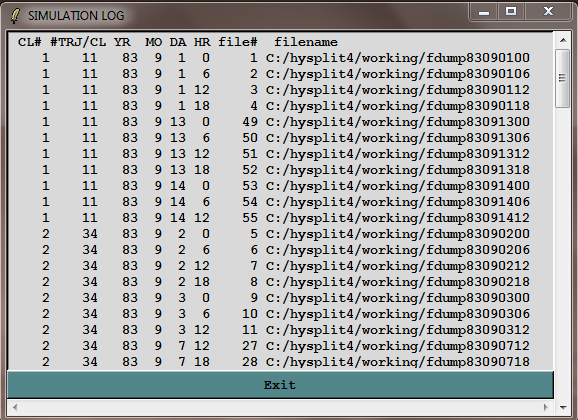Click the log line for fdump83090100
The image size is (578, 420).
coord(274,58)
